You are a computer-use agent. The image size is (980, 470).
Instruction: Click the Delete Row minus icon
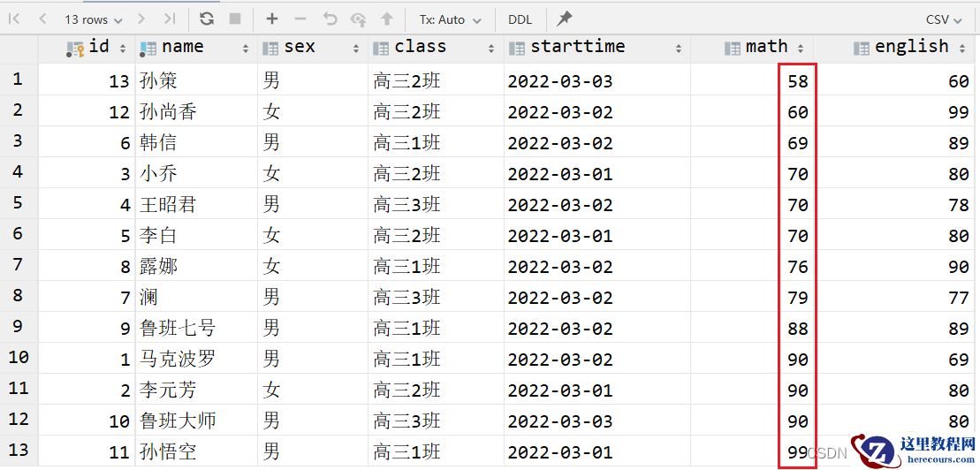(300, 19)
